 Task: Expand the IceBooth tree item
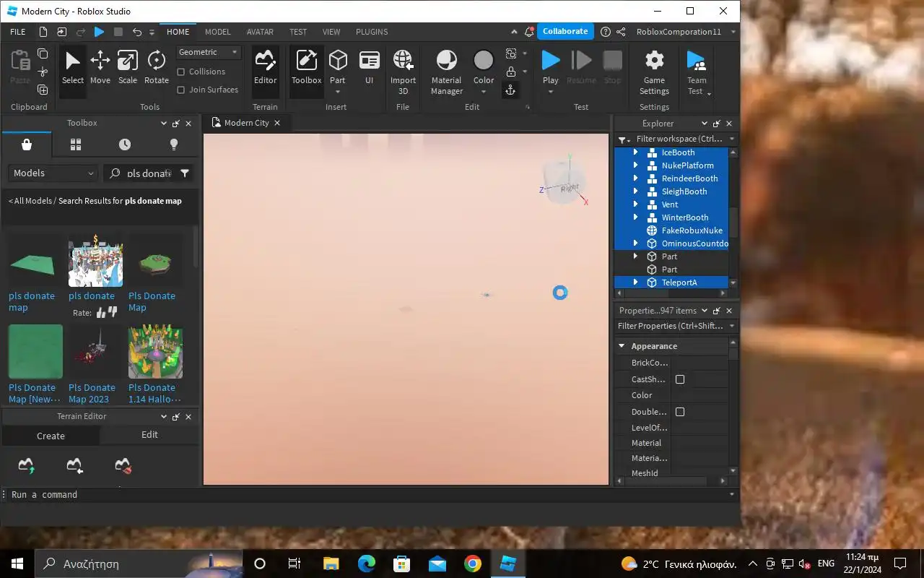[x=635, y=152]
